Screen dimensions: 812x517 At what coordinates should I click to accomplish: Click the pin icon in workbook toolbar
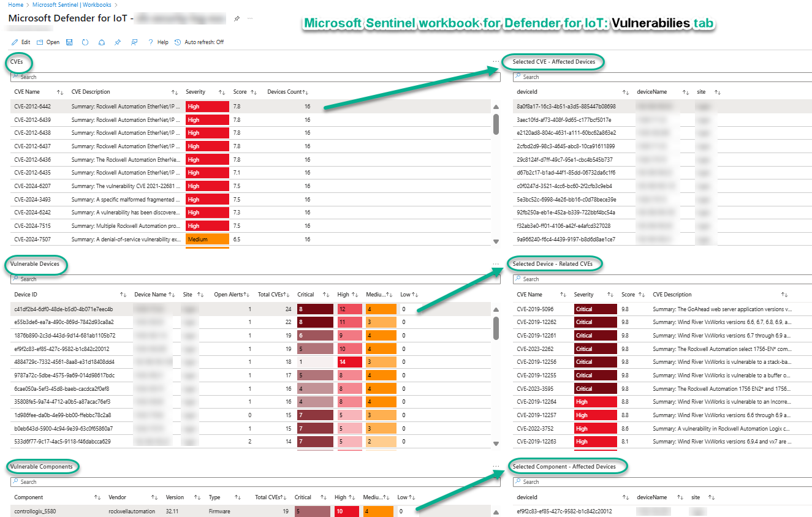118,42
